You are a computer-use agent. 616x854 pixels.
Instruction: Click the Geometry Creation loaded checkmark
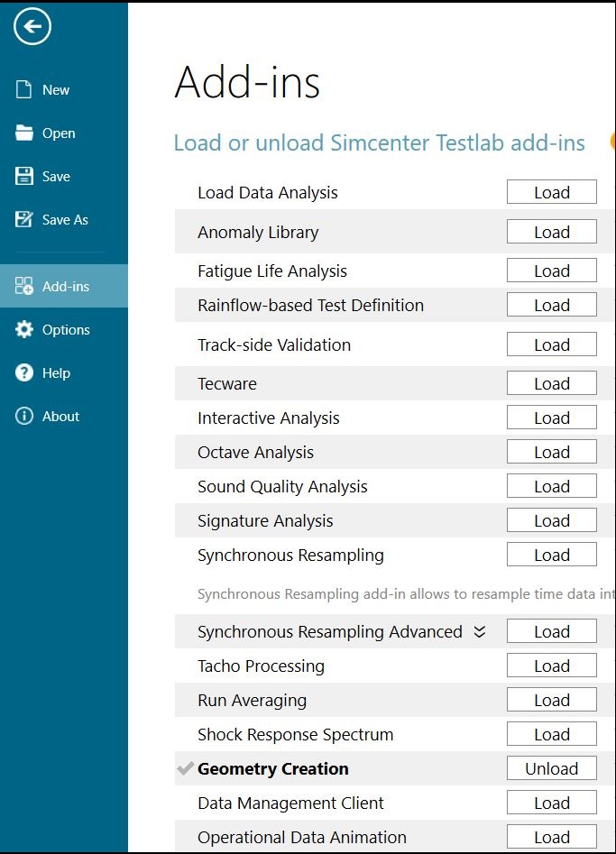coord(185,769)
